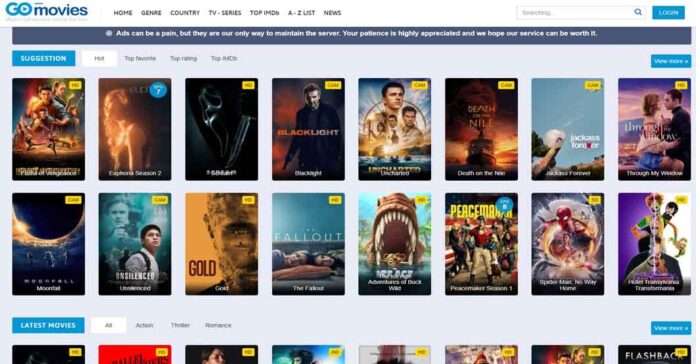Viewport: 696px width, 364px height.
Task: Filter latest movies by Action
Action: pyautogui.click(x=144, y=325)
